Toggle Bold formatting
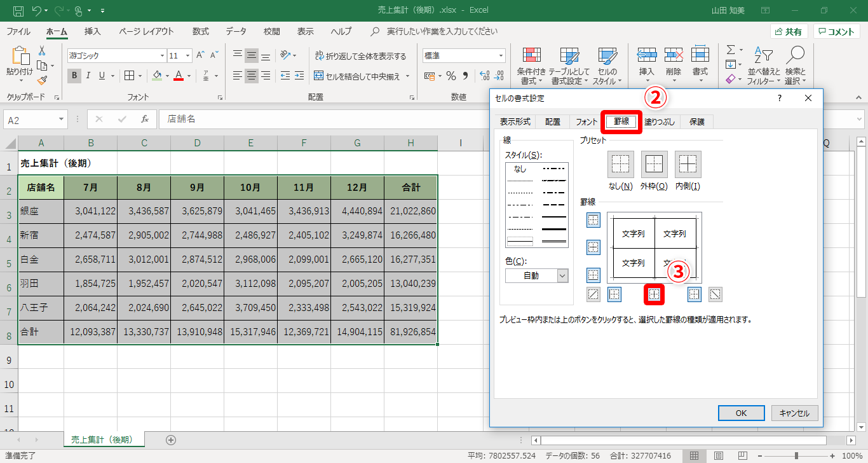The width and height of the screenshot is (868, 463). coord(74,76)
